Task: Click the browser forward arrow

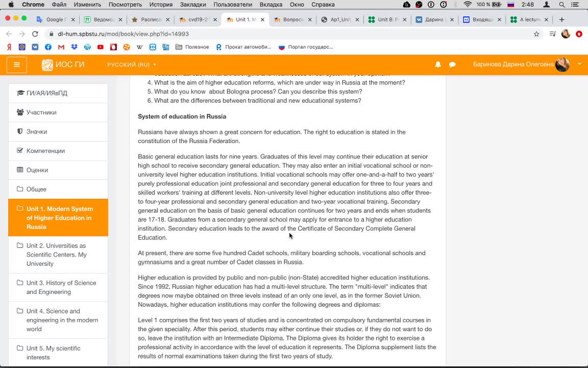Action: pos(22,34)
